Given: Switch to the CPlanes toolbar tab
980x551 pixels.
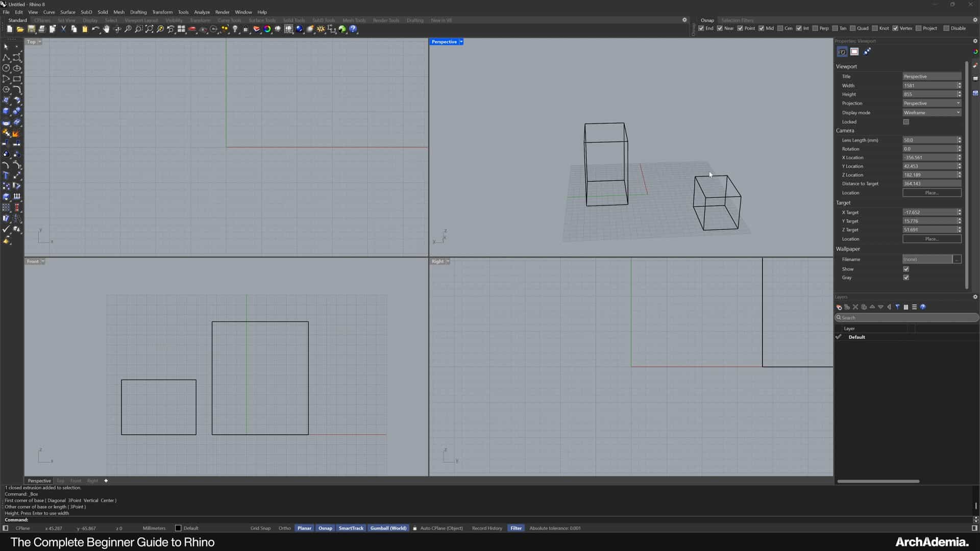Looking at the screenshot, I should click(42, 20).
